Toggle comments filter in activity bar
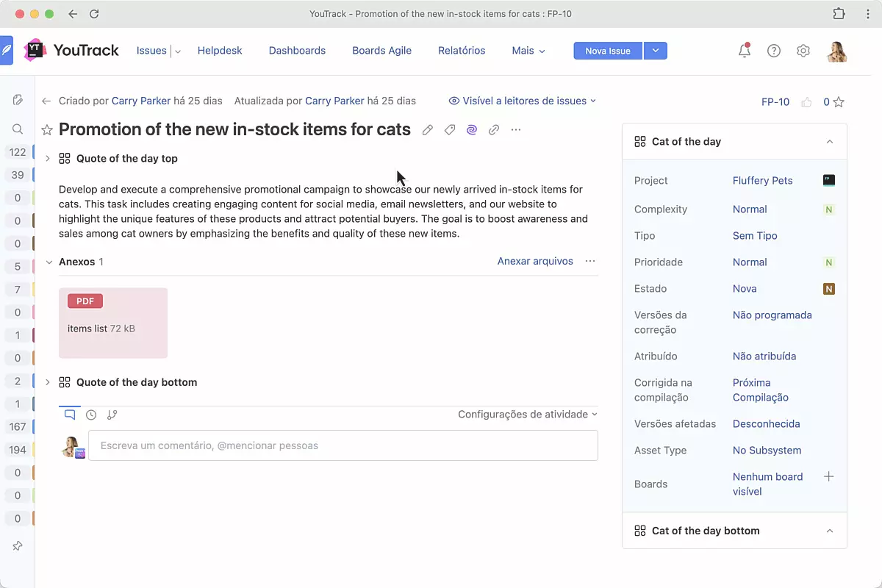The width and height of the screenshot is (882, 588). [70, 415]
